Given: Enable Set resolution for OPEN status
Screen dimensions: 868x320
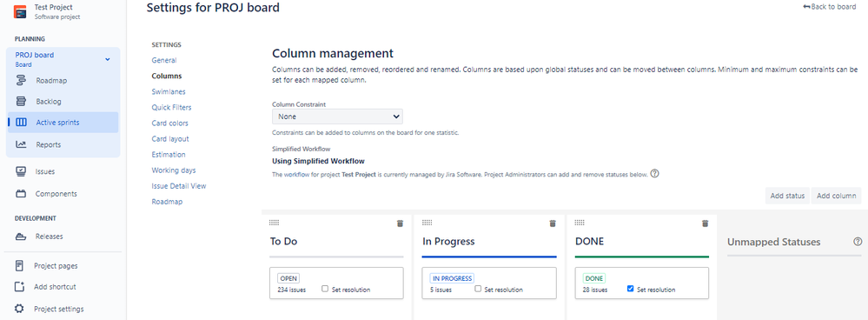Looking at the screenshot, I should click(325, 289).
